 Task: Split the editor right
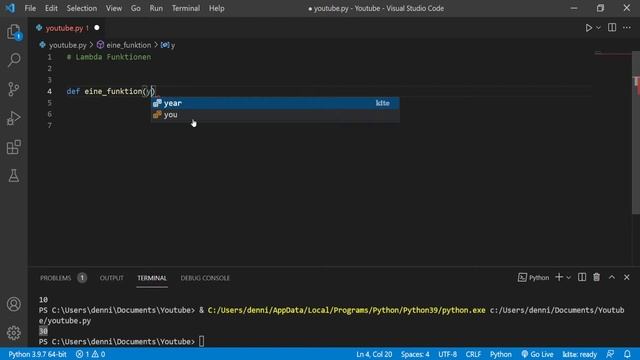tap(612, 27)
